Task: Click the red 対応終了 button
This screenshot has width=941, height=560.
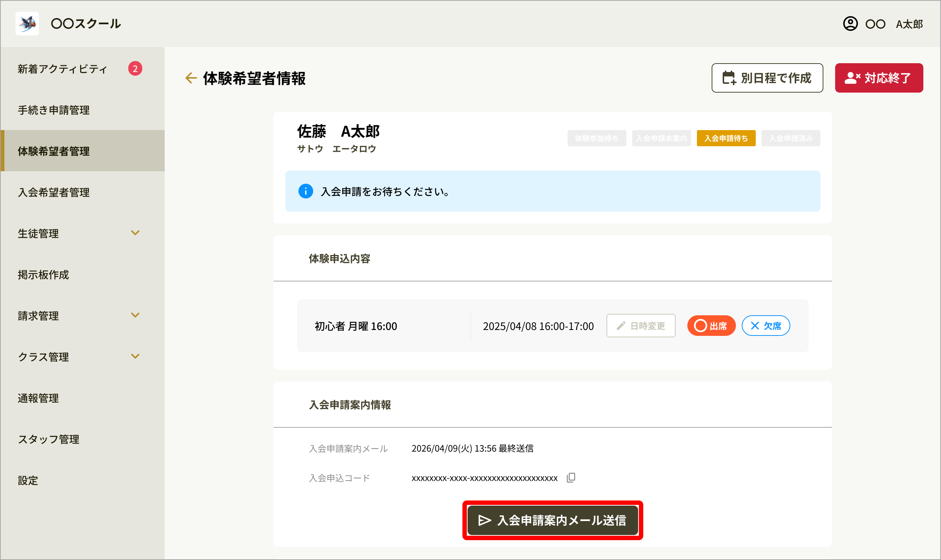Action: [879, 78]
